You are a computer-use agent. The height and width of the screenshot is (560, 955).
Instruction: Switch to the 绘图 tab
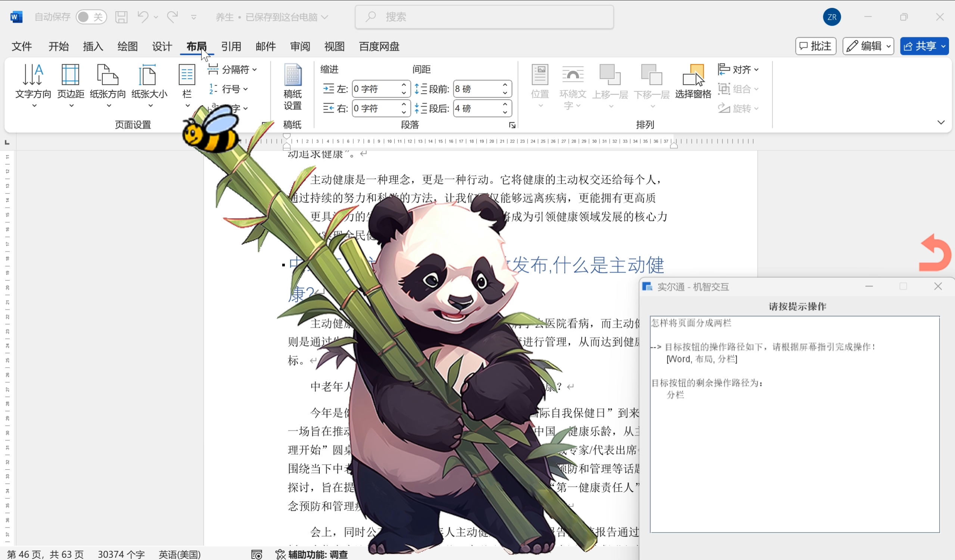[x=127, y=46]
